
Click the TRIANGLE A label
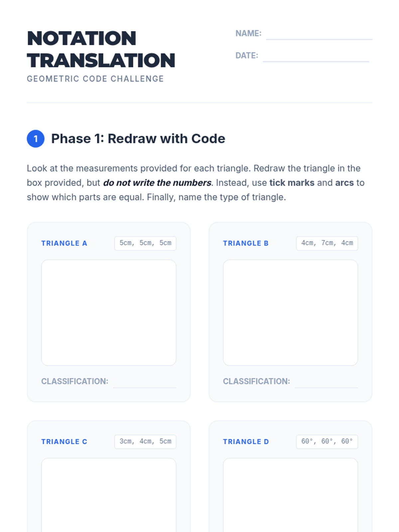pos(64,243)
